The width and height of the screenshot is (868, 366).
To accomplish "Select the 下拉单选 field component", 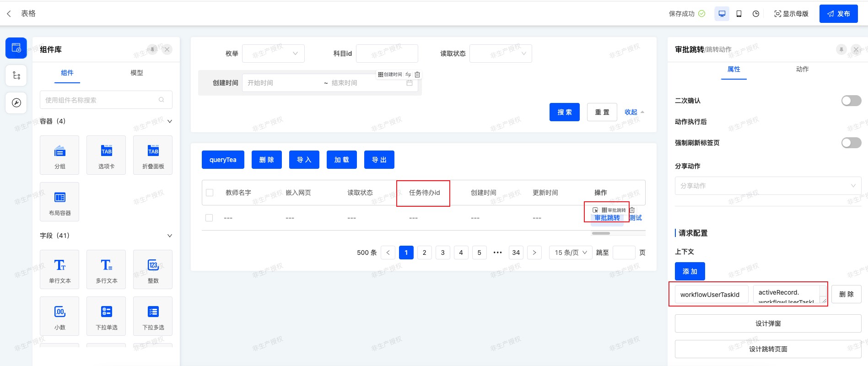I will click(x=106, y=316).
